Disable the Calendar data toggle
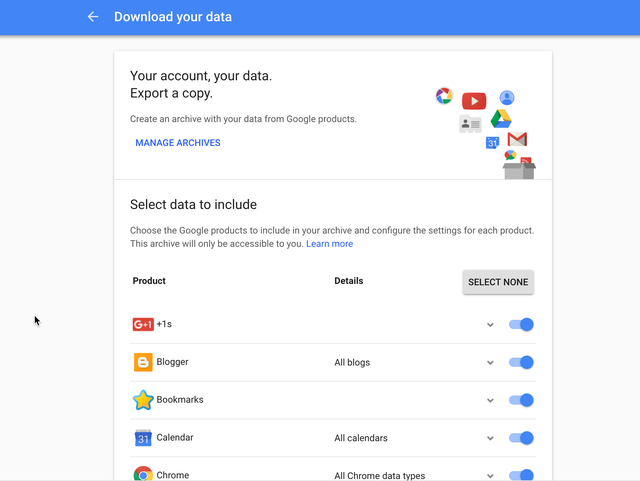 pyautogui.click(x=521, y=438)
